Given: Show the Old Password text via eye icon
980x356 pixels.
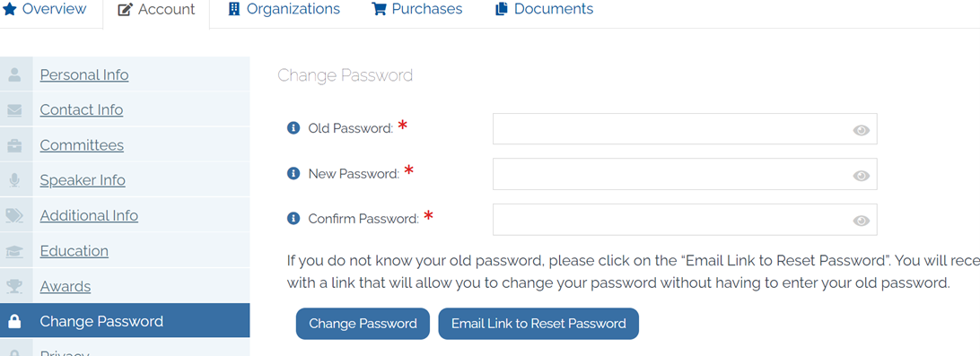Looking at the screenshot, I should point(862,131).
